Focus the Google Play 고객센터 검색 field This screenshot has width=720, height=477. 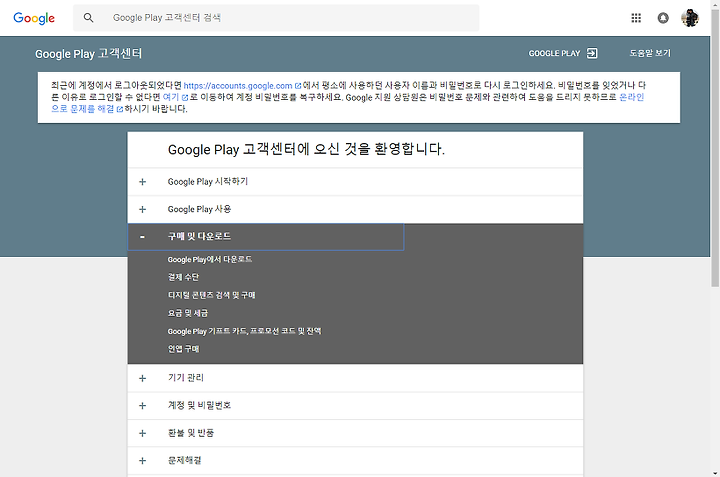pyautogui.click(x=276, y=18)
